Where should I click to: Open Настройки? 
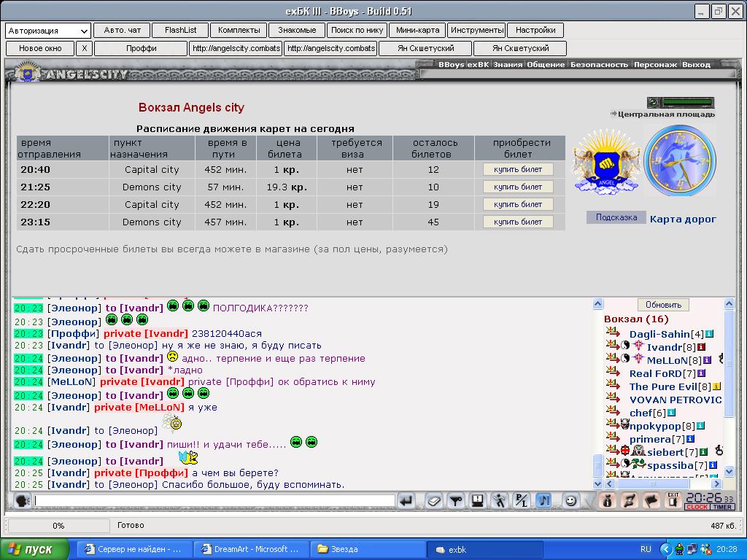tap(535, 30)
